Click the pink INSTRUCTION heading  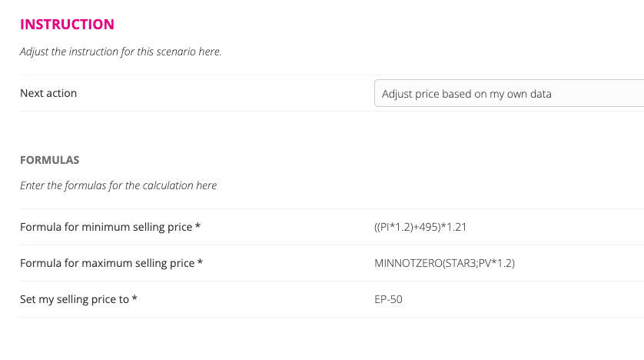[67, 24]
